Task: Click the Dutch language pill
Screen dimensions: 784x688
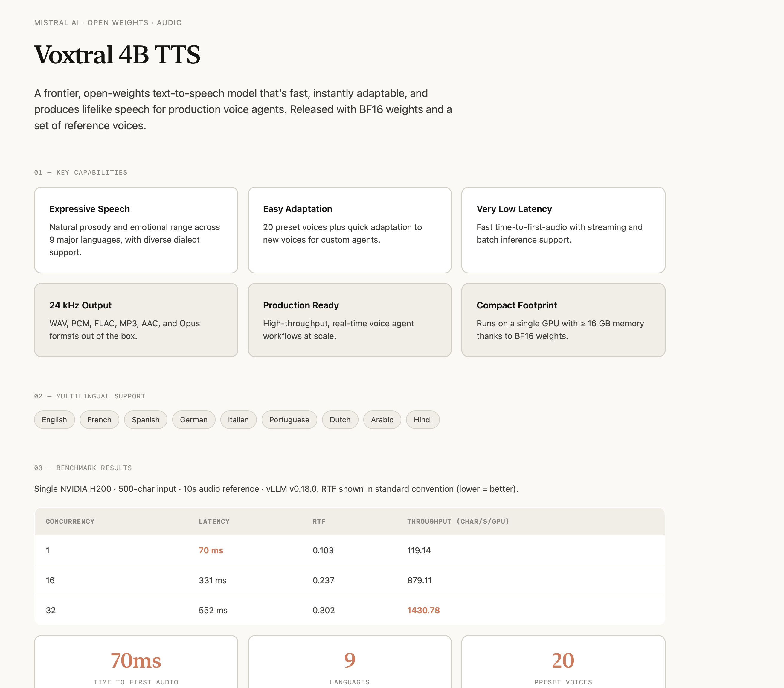Action: (340, 420)
